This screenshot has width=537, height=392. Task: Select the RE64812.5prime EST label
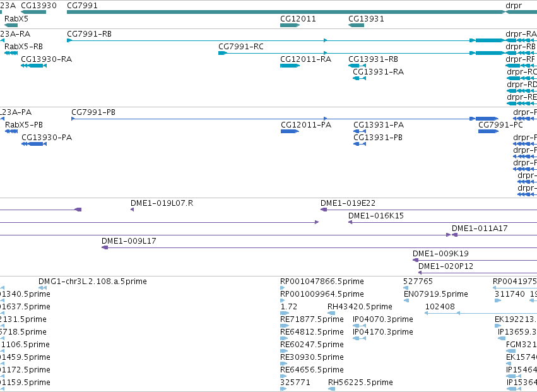coord(312,332)
